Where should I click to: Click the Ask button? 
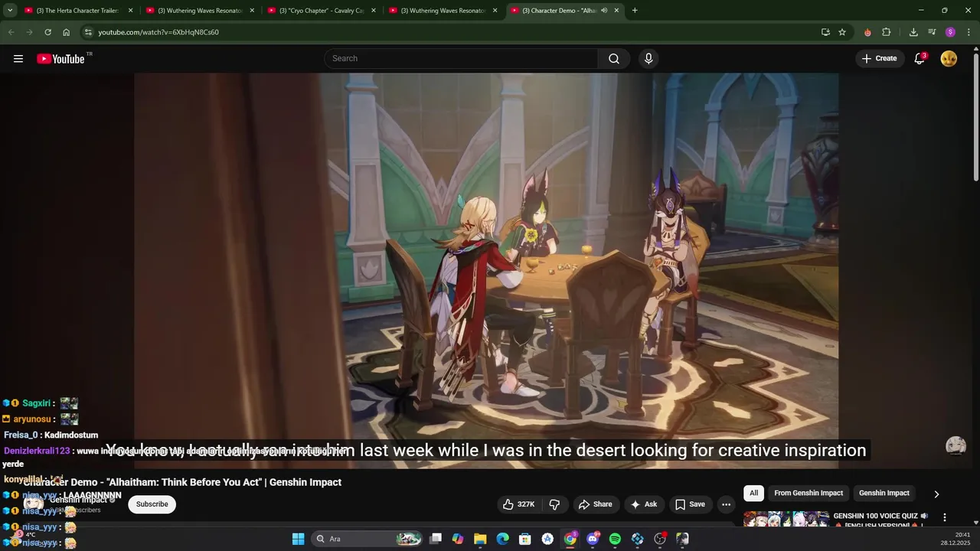coord(644,504)
